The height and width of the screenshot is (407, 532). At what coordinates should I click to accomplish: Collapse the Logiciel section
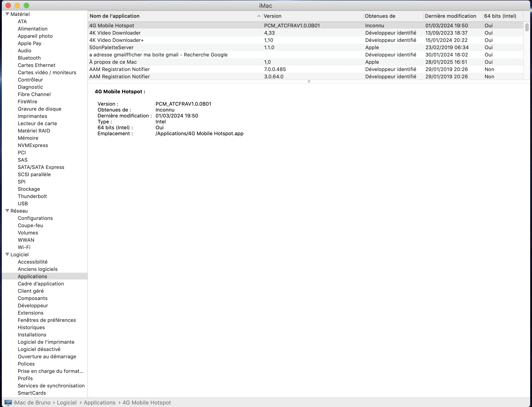point(7,254)
